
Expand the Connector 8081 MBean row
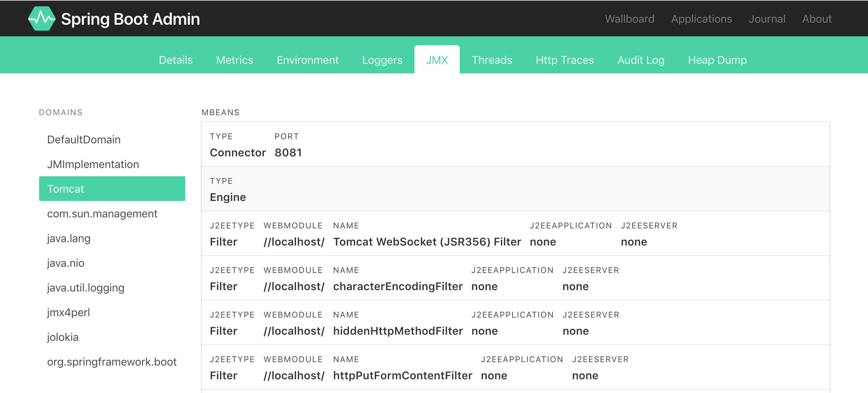pyautogui.click(x=515, y=144)
